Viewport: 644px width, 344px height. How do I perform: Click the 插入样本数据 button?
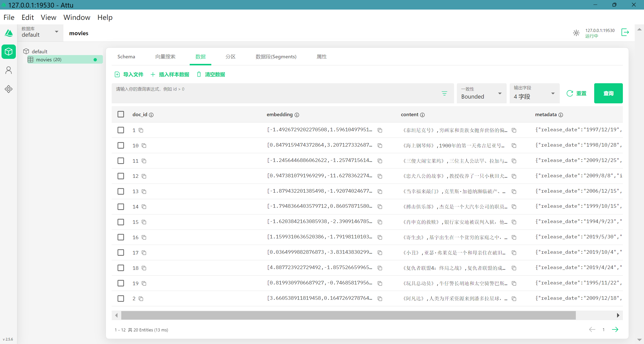point(170,74)
